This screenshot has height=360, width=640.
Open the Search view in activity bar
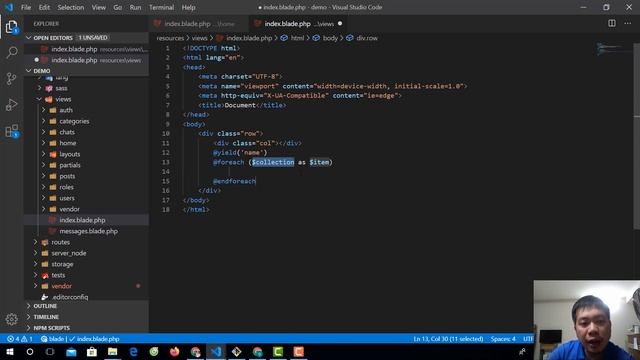click(11, 52)
